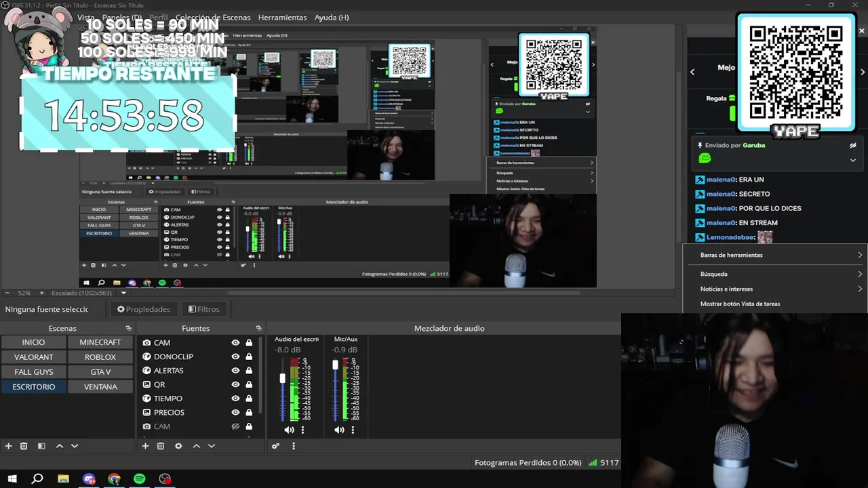The height and width of the screenshot is (488, 868).
Task: Delete source using the Fuentes trash icon
Action: (x=161, y=446)
